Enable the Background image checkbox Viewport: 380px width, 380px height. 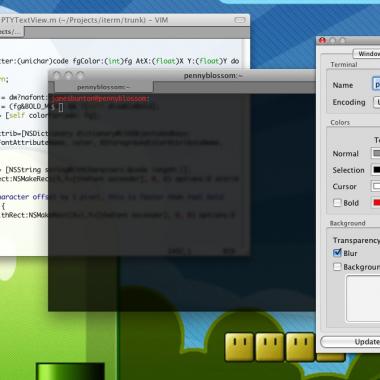click(x=337, y=267)
